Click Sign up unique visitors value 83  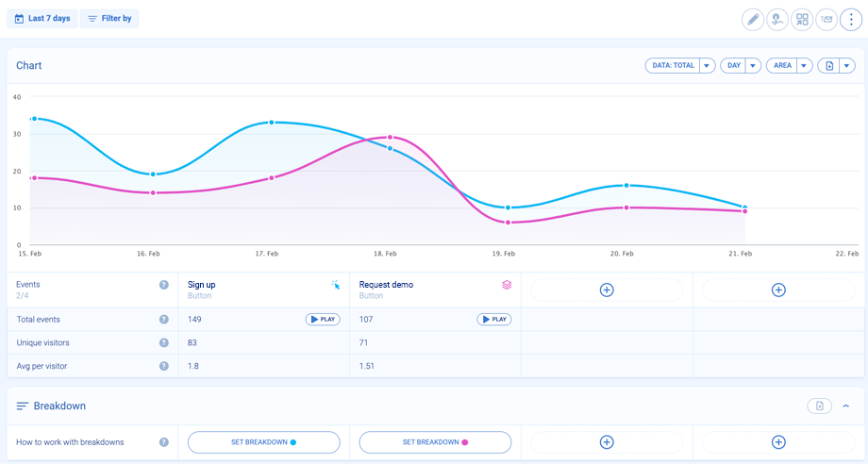point(192,342)
